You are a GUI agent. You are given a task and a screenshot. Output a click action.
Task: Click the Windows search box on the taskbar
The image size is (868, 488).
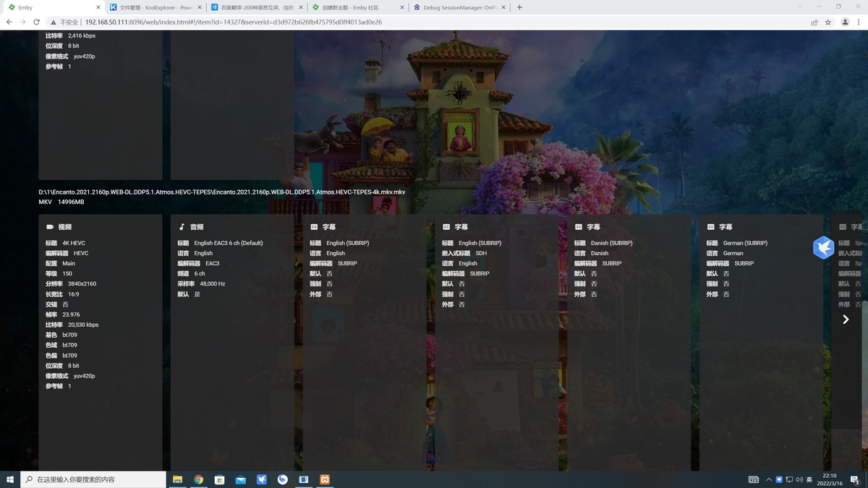point(94,479)
